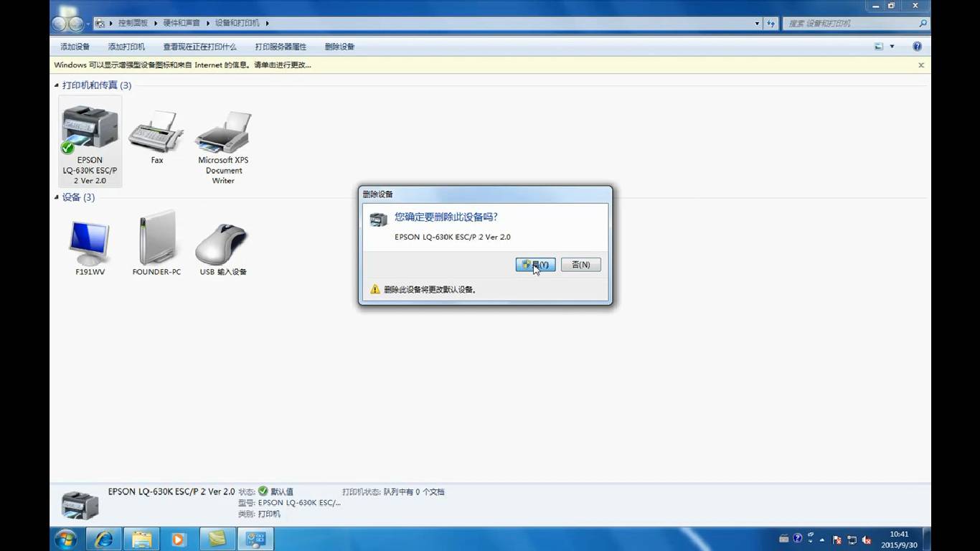Click 查看现在正在打印什么 in the command bar
The height and width of the screenshot is (551, 980).
pyautogui.click(x=199, y=47)
